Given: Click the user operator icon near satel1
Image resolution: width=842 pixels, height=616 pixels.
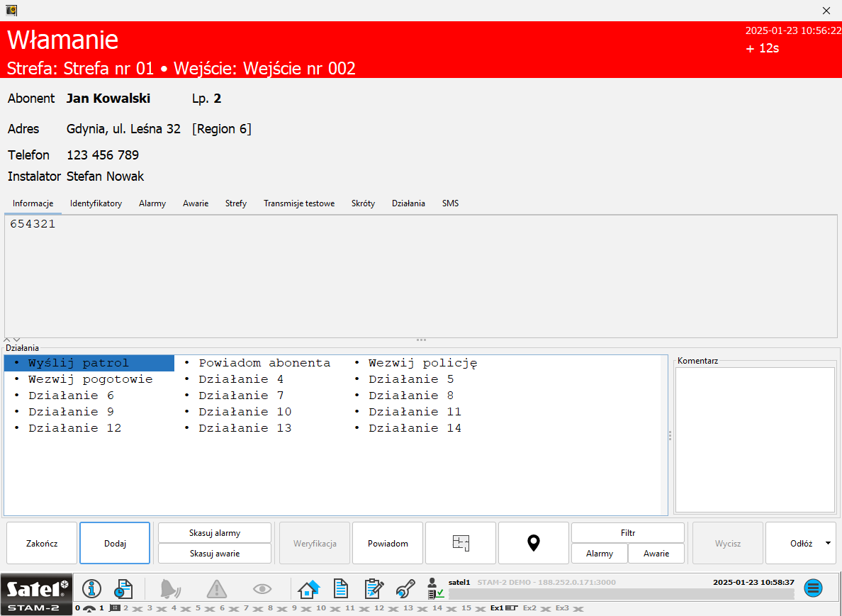Looking at the screenshot, I should (x=435, y=588).
